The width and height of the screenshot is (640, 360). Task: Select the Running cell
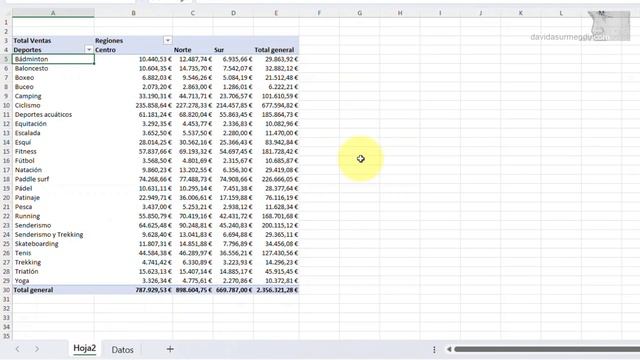[53, 216]
